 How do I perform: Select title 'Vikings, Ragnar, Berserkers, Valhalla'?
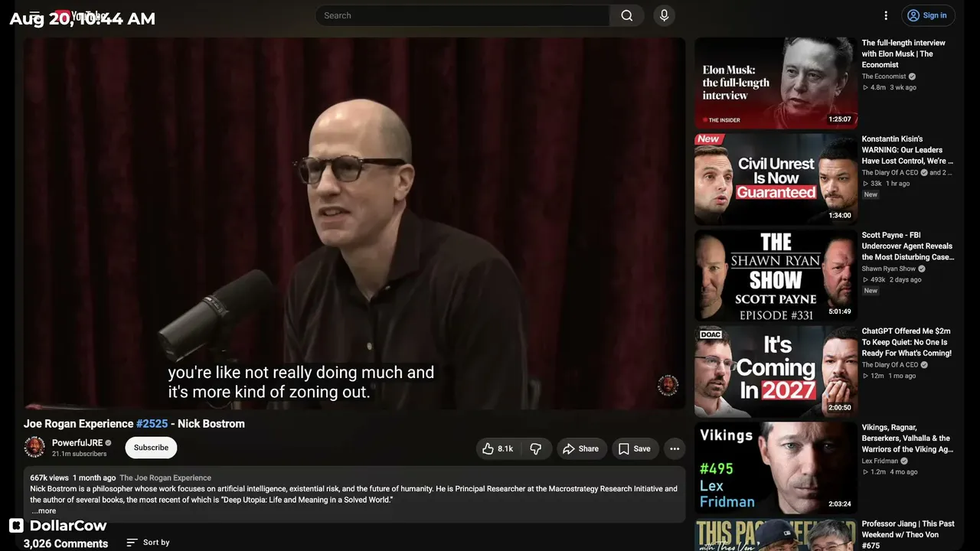click(908, 439)
